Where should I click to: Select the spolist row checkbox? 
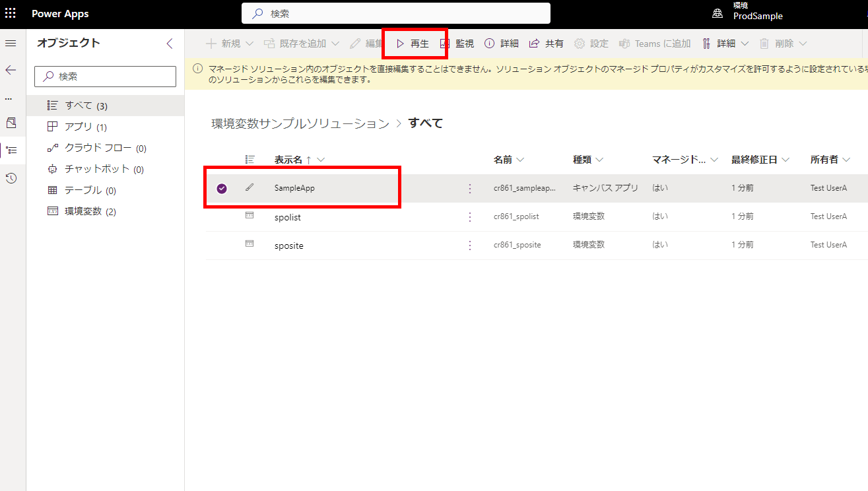coord(221,216)
